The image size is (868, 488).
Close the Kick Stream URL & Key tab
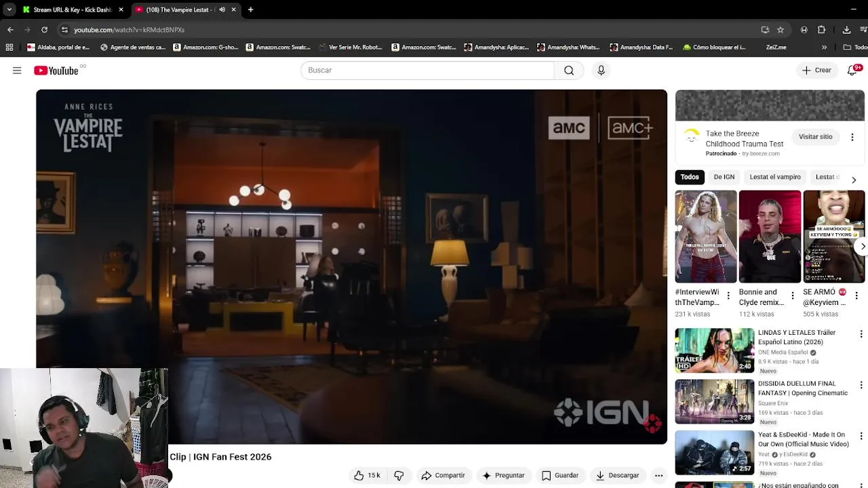coord(121,9)
